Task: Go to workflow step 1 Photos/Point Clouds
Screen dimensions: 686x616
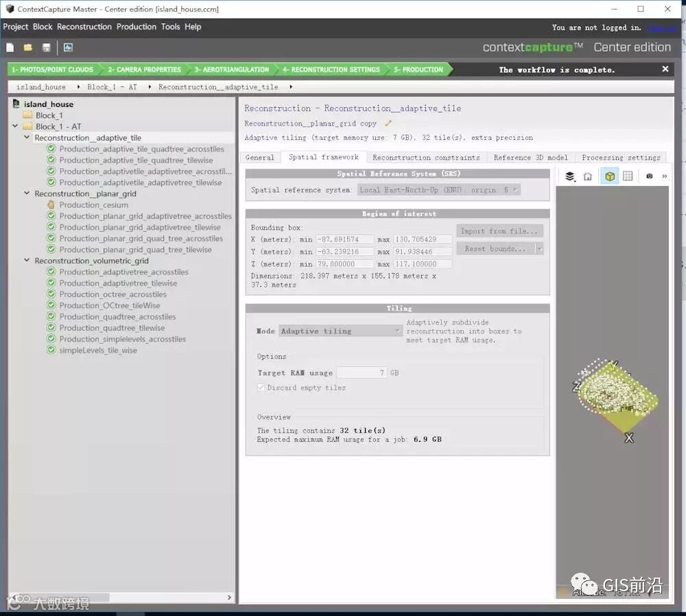Action: [x=53, y=69]
